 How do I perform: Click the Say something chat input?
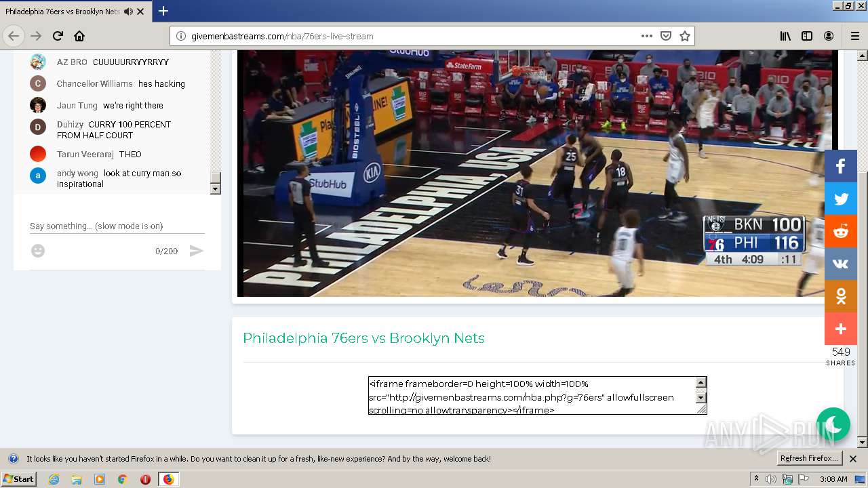(x=117, y=226)
